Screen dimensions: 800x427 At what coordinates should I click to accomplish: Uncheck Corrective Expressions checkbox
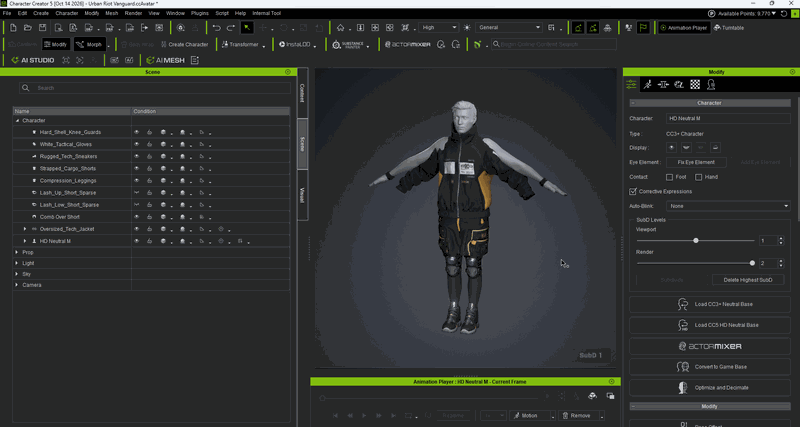coord(633,191)
